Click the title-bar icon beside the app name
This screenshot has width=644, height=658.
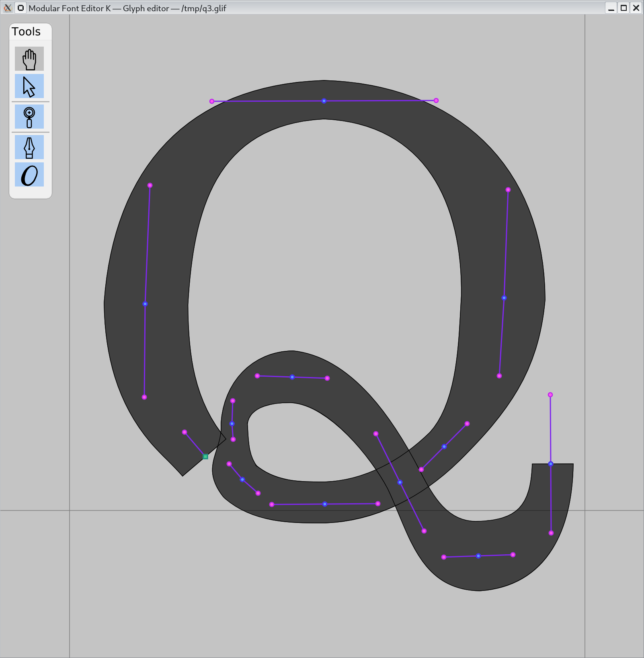click(21, 8)
